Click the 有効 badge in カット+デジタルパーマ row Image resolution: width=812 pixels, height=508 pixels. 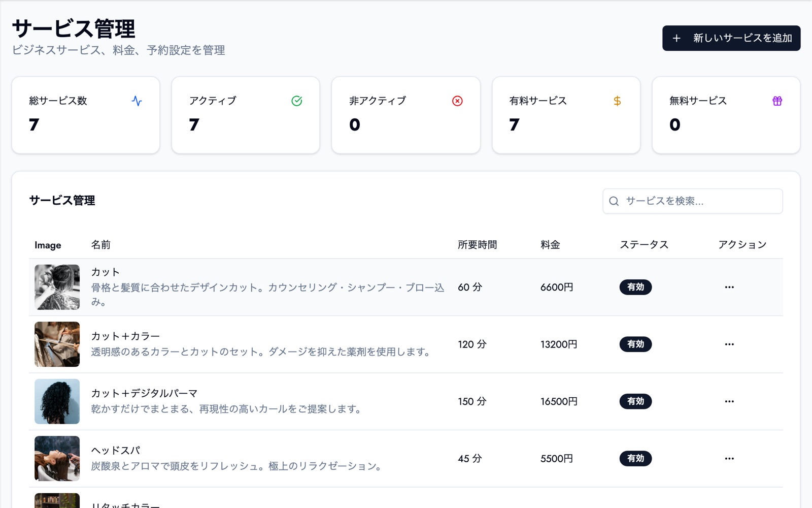coord(635,401)
